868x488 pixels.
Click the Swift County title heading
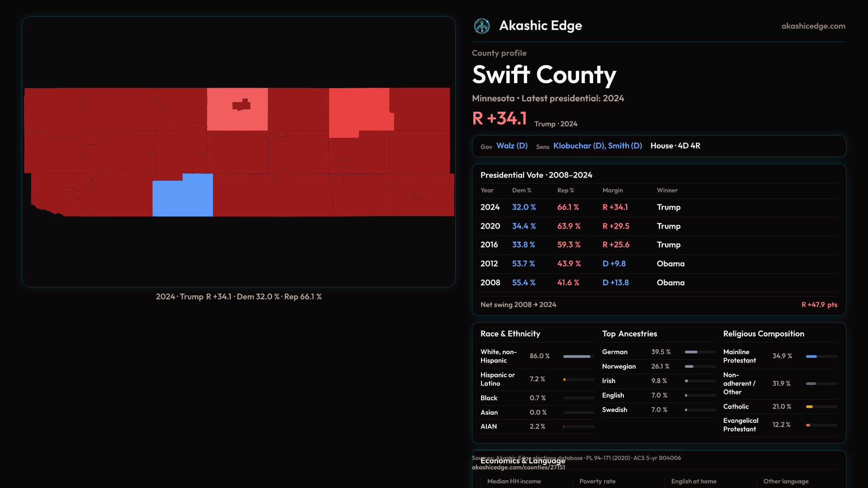coord(544,75)
